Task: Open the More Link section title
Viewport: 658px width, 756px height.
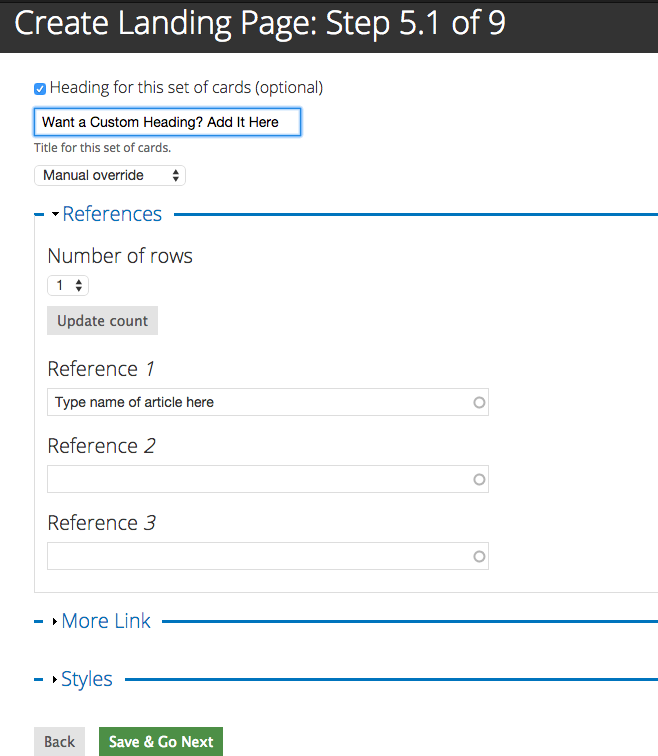Action: coord(106,621)
